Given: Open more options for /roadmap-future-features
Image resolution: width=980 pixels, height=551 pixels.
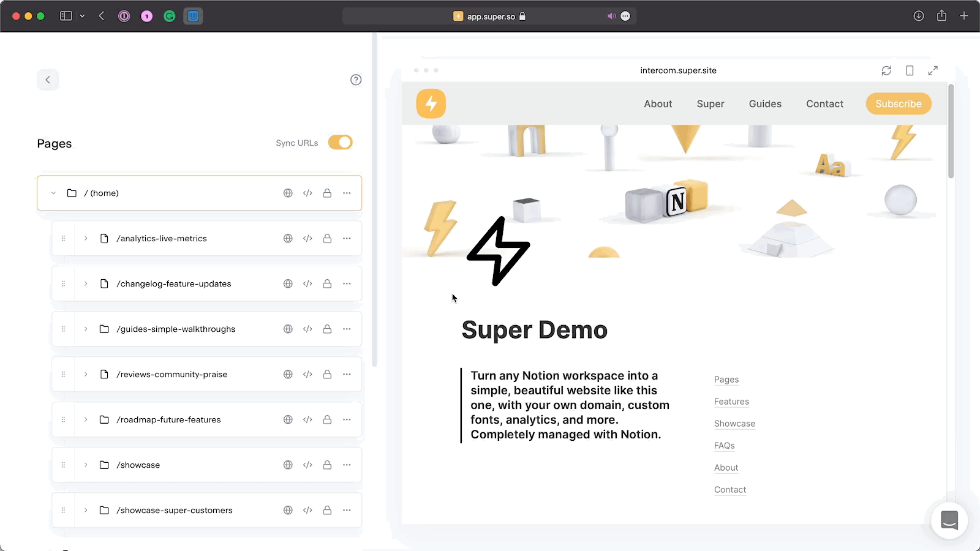Looking at the screenshot, I should click(x=347, y=419).
